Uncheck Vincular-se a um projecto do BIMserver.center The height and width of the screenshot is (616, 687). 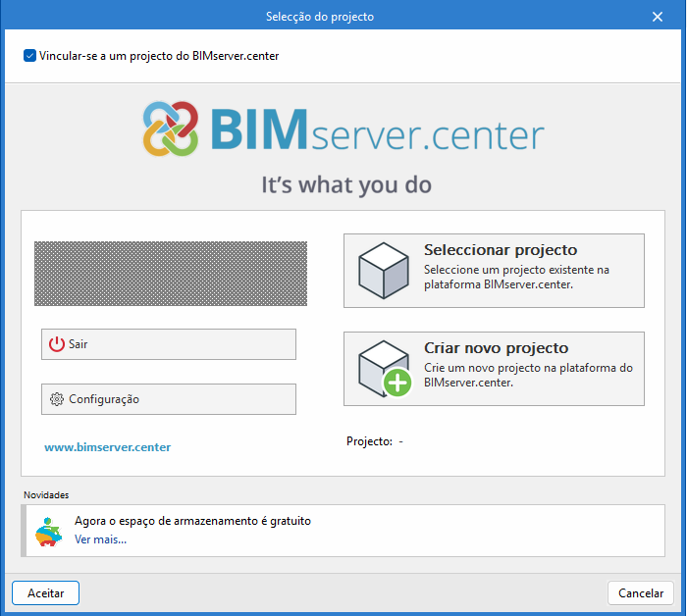click(x=29, y=56)
